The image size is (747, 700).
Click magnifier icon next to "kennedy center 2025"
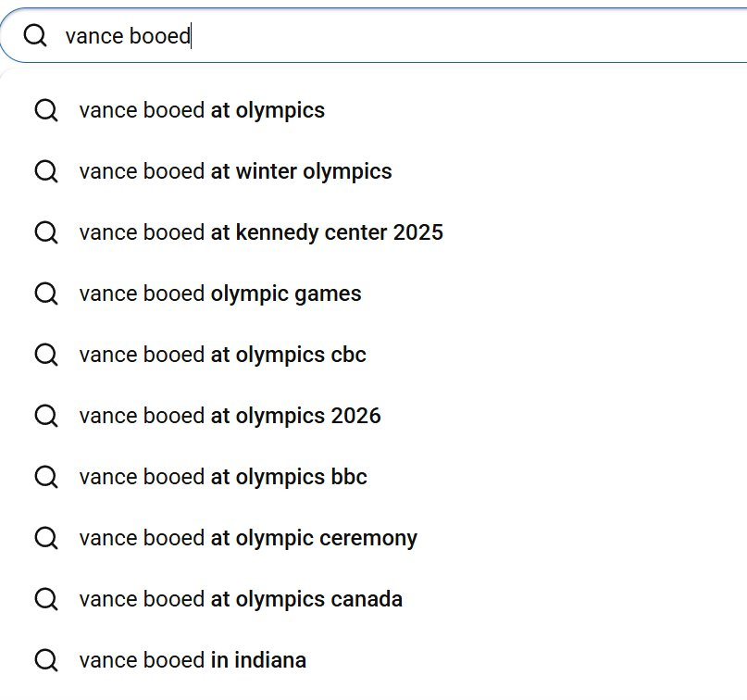coord(45,232)
